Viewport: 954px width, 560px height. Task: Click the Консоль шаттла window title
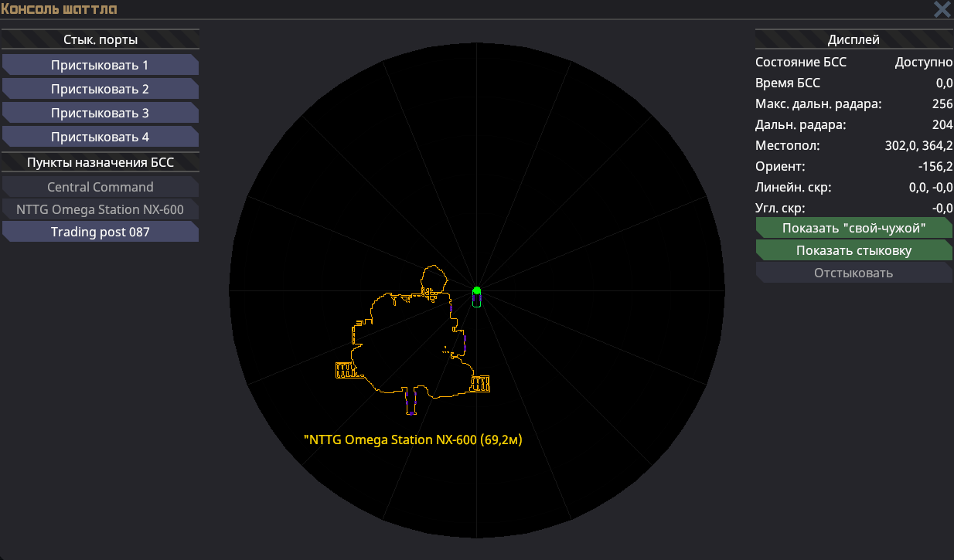pyautogui.click(x=60, y=9)
